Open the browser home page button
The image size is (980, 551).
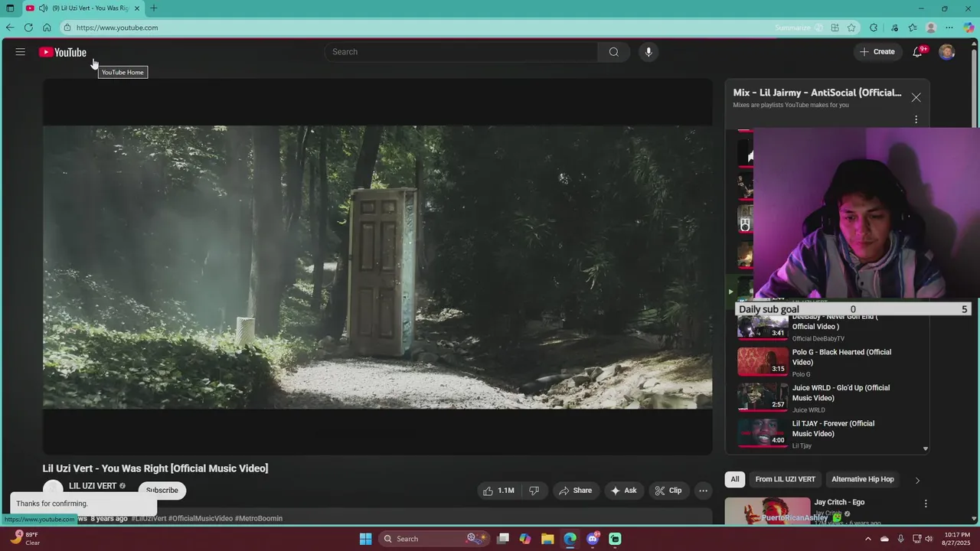pyautogui.click(x=47, y=28)
